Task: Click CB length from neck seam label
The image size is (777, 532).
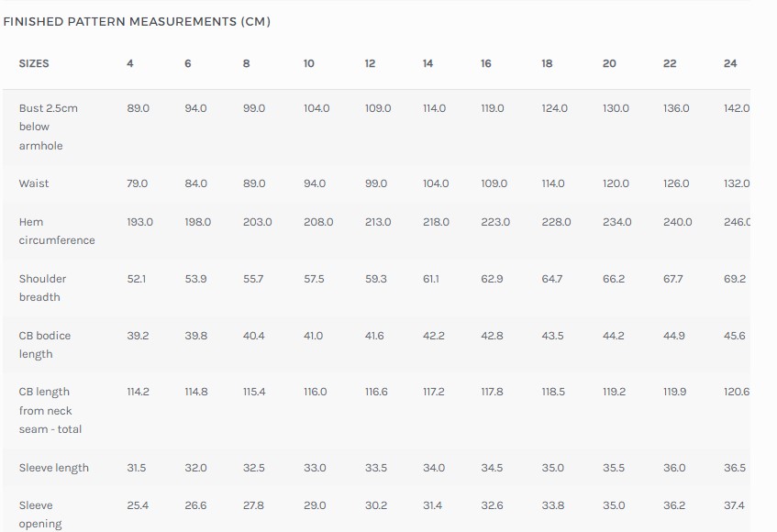Action: (50, 411)
